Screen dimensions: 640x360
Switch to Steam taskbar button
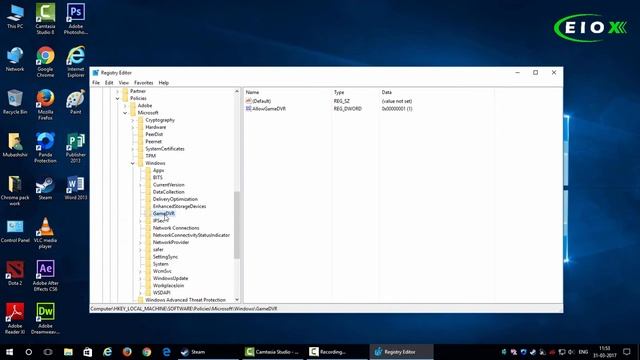click(208, 352)
